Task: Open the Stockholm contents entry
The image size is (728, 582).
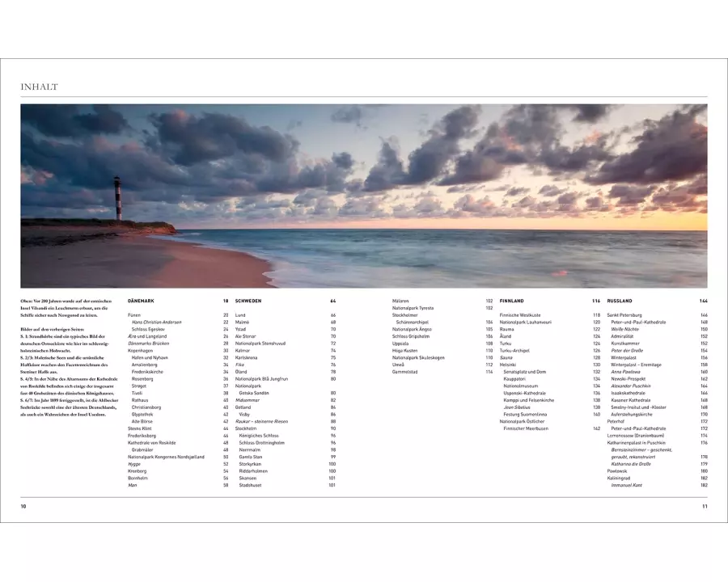Action: 245,428
